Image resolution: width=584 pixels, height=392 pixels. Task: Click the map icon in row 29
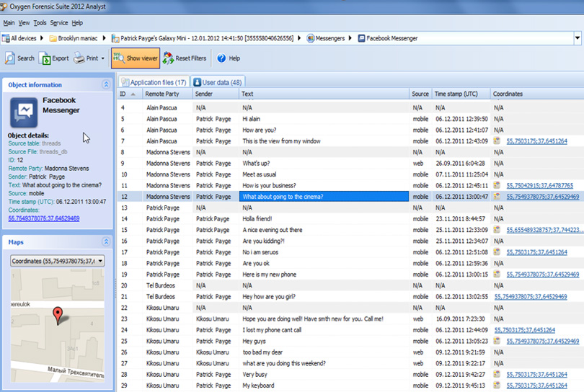point(497,386)
